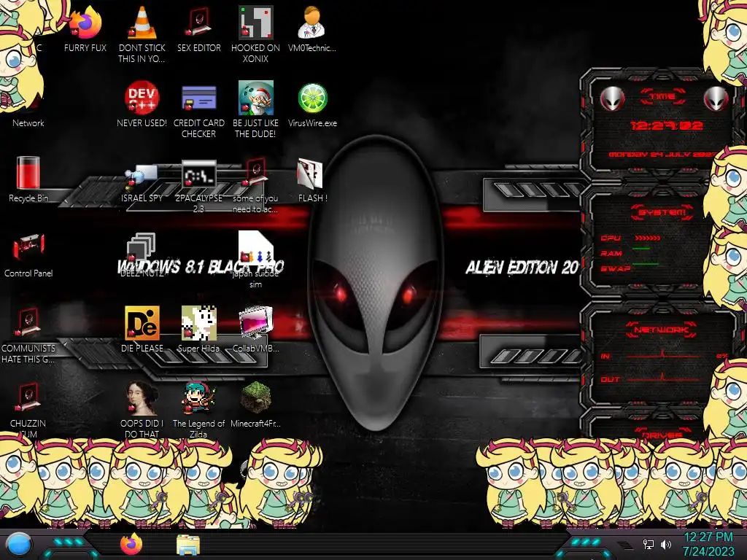Open the Recycle Bin
The image size is (747, 560).
tap(28, 172)
